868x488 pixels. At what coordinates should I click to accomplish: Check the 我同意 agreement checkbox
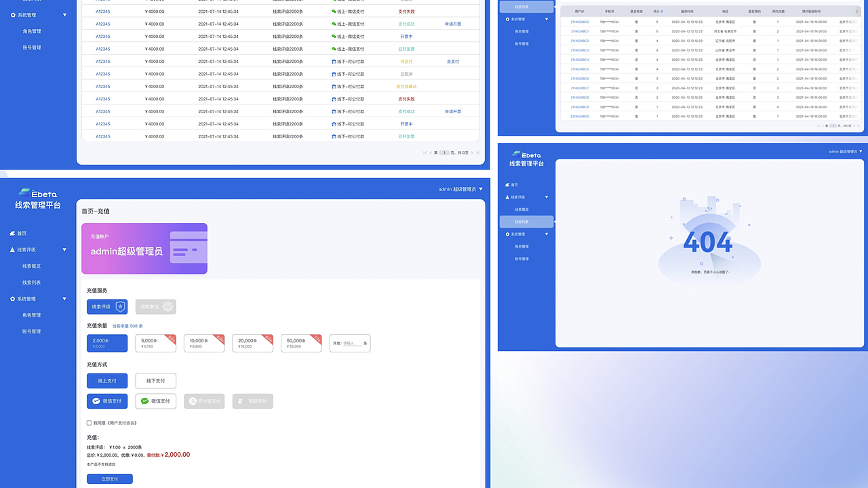tap(89, 423)
